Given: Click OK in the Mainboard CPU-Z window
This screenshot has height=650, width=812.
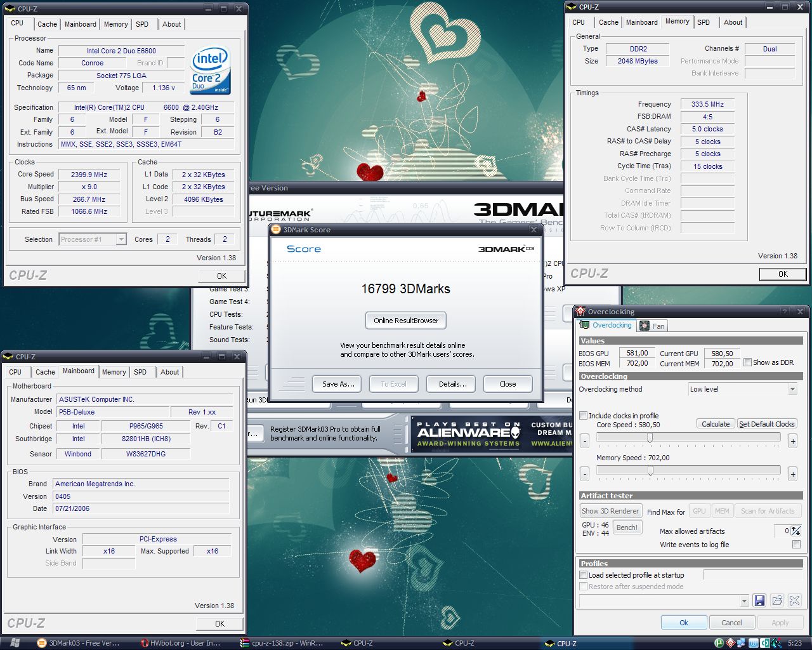Looking at the screenshot, I should point(219,624).
